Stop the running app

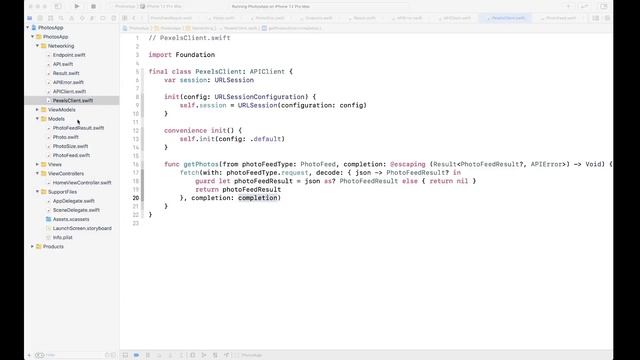pyautogui.click(x=93, y=6)
